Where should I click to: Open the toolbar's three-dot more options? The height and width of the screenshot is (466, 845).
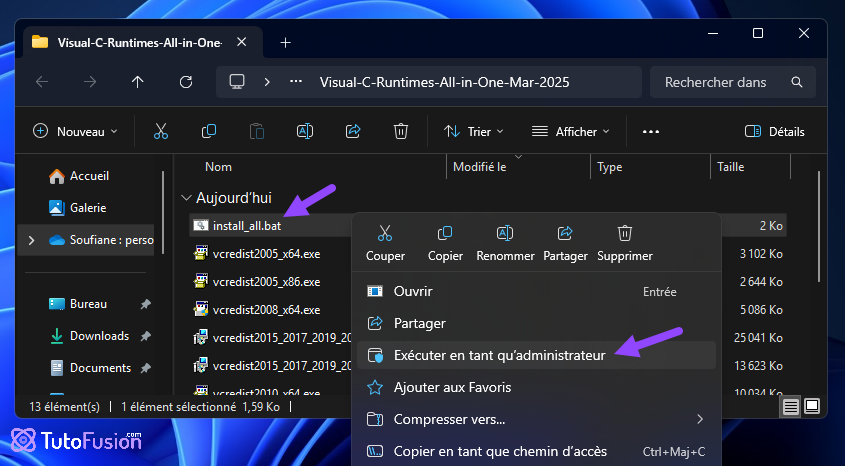[650, 131]
